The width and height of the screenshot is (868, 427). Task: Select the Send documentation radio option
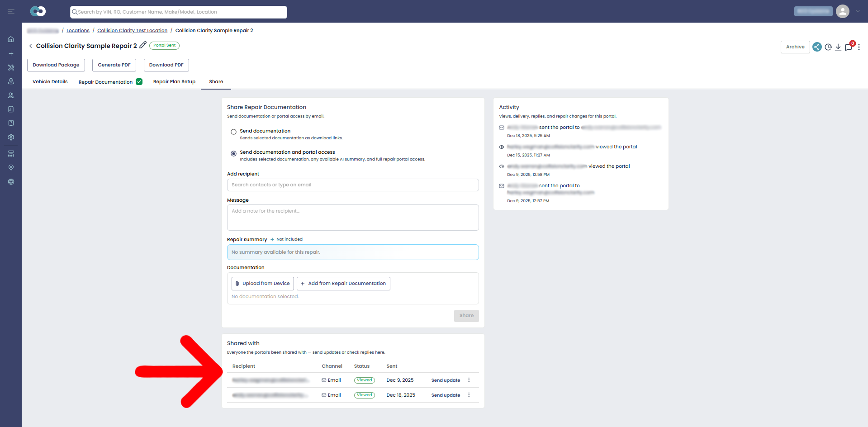pyautogui.click(x=233, y=132)
